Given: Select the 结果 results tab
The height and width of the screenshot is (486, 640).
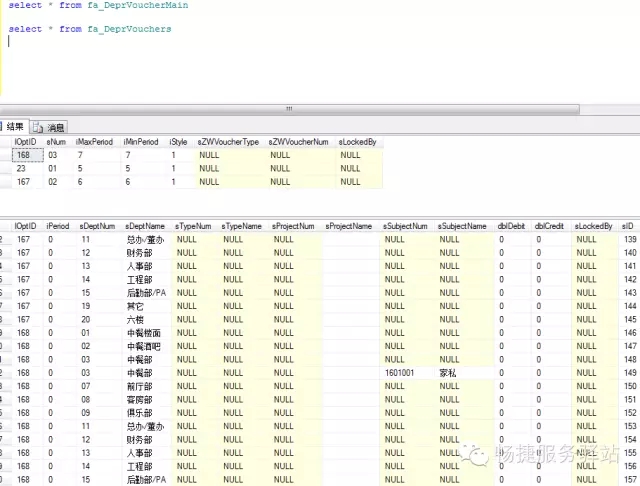Looking at the screenshot, I should tap(16, 127).
